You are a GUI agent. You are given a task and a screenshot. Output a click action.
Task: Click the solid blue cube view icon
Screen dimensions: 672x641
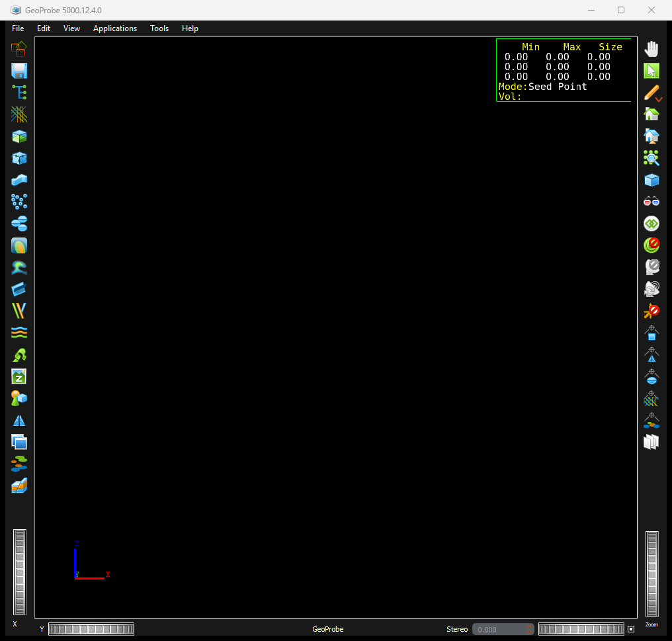pos(651,180)
